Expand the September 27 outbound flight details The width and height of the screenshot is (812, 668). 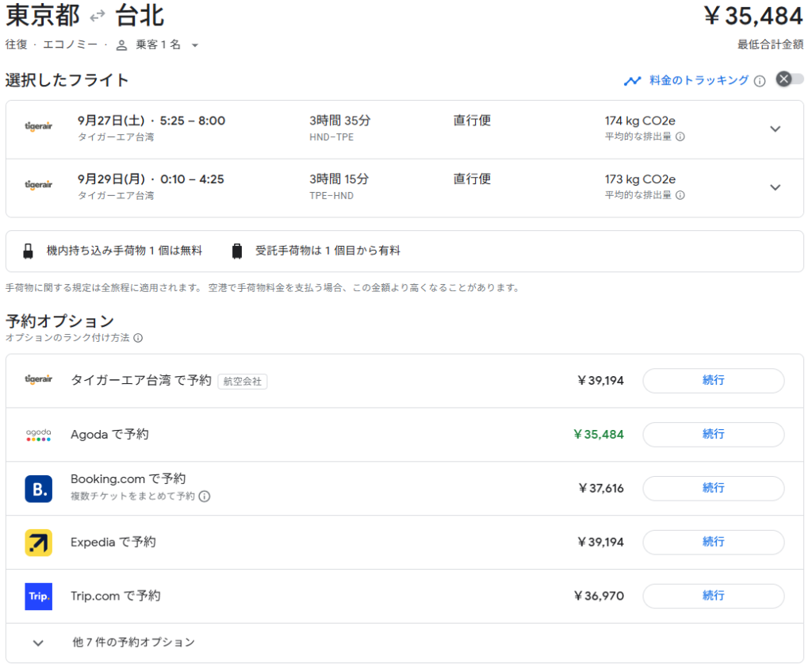pyautogui.click(x=775, y=129)
